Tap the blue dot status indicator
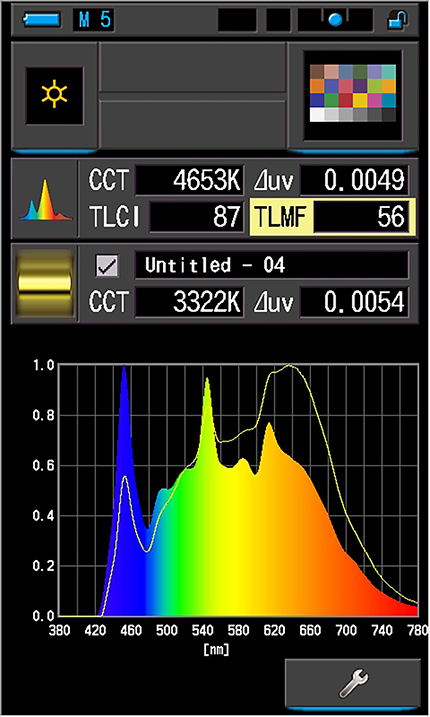Viewport: 430px width, 717px height. coord(335,20)
